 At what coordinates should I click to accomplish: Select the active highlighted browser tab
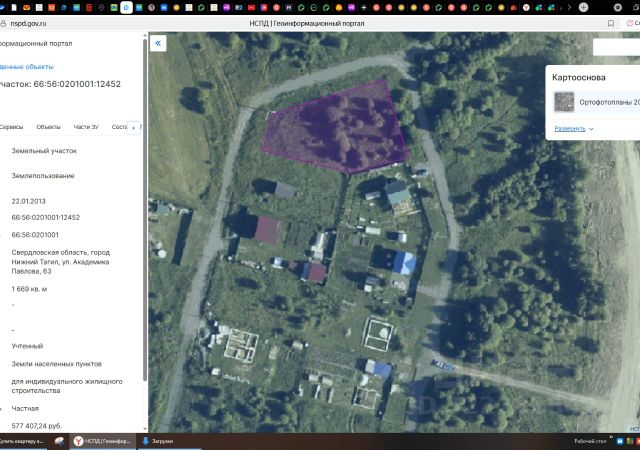click(x=127, y=7)
